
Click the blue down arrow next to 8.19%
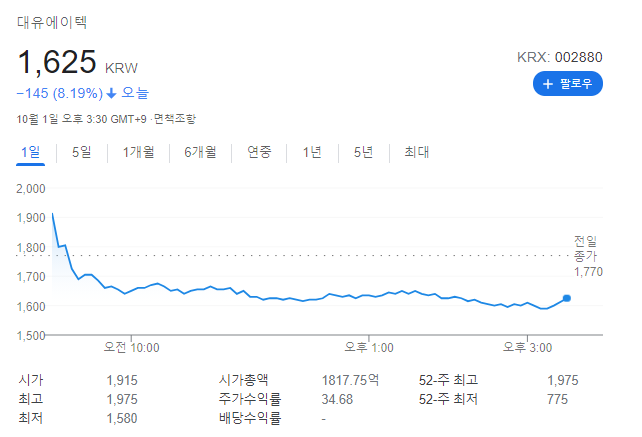click(111, 94)
